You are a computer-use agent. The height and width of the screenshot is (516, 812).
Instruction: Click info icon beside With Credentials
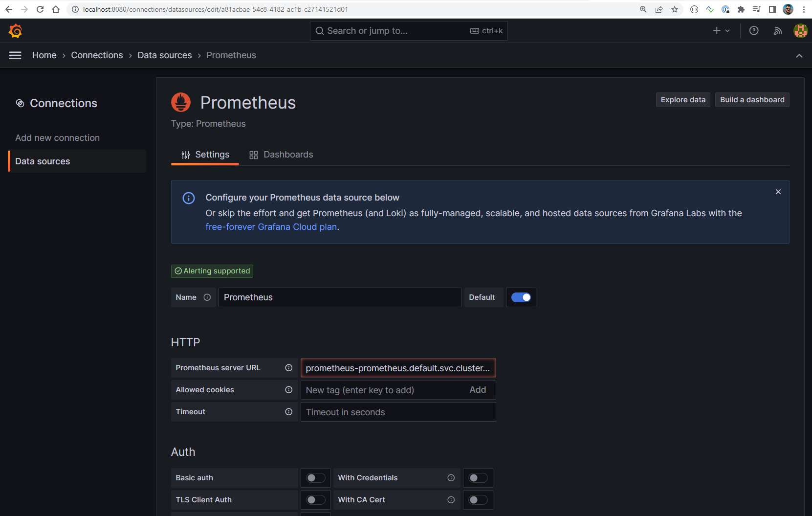[x=451, y=478]
